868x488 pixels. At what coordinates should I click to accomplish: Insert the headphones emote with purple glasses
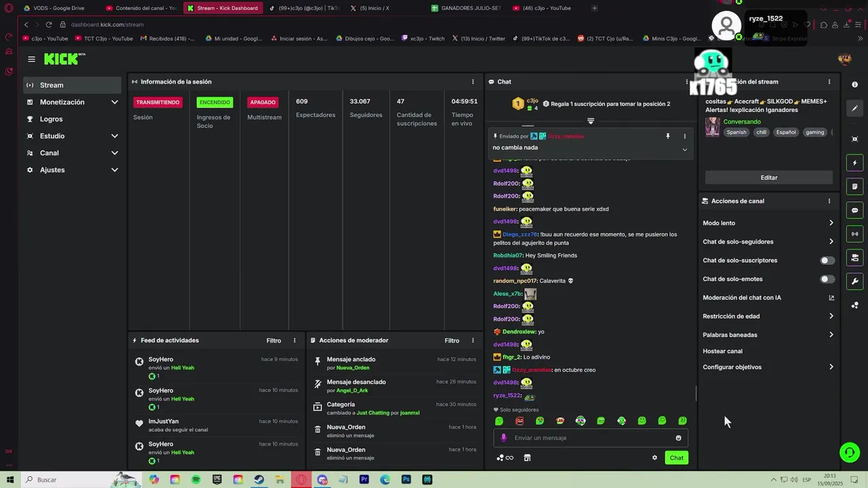580,421
